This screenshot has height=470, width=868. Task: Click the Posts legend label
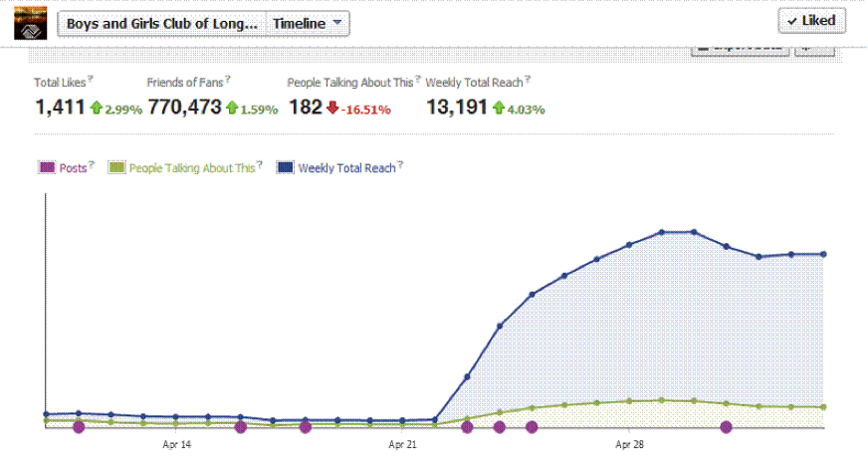coord(73,168)
